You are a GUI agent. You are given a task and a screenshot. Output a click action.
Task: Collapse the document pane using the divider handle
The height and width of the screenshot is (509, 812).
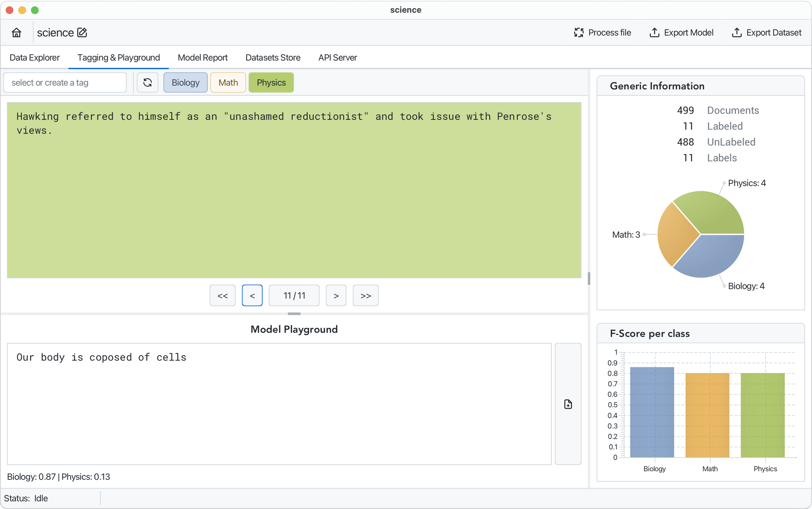click(294, 313)
